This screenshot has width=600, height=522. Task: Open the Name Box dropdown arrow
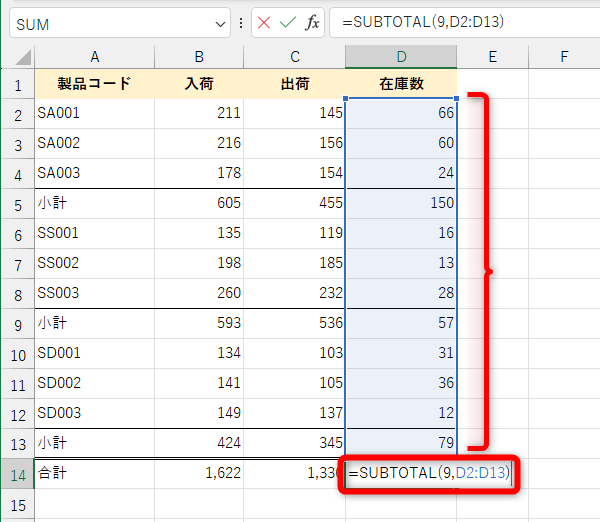coord(220,24)
